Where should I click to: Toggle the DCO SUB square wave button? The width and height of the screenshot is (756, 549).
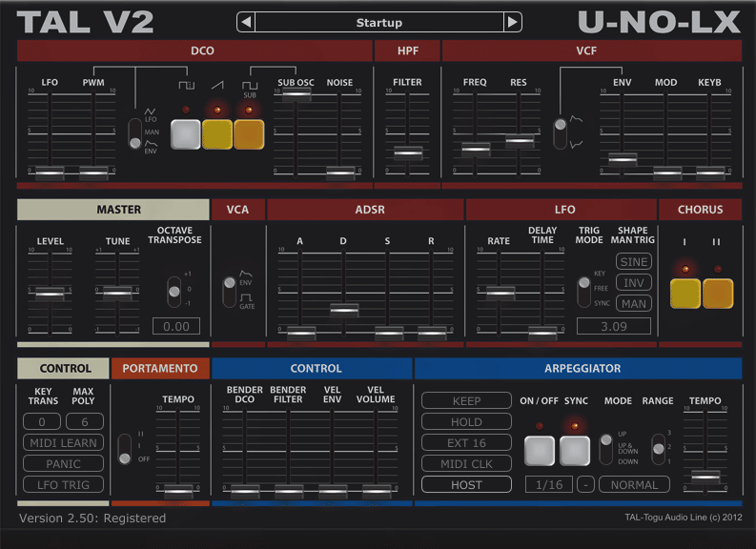pyautogui.click(x=249, y=134)
